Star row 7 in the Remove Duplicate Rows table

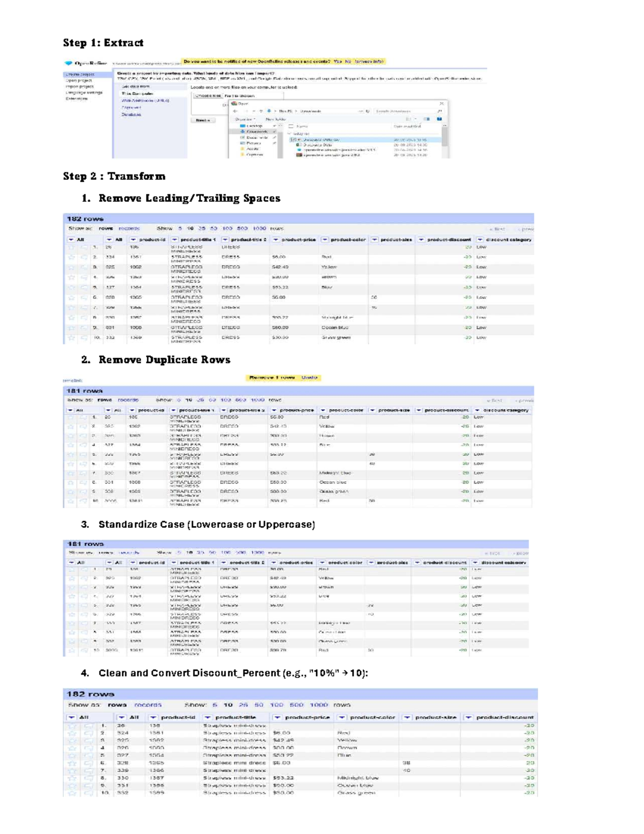coord(70,473)
